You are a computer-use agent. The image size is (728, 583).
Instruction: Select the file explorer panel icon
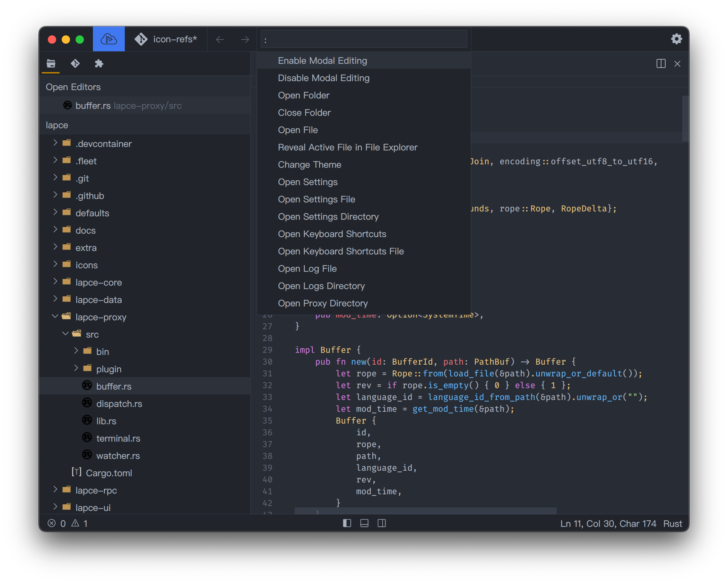tap(51, 63)
